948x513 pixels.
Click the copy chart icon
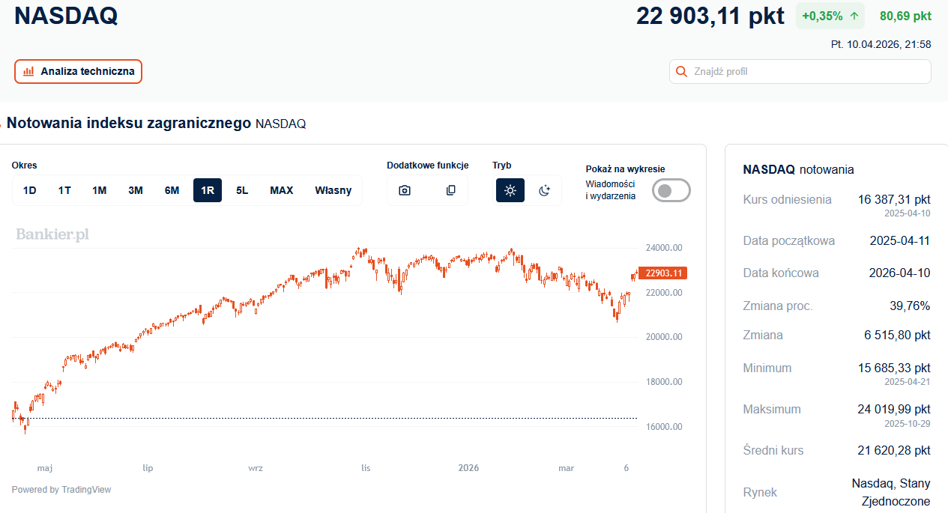(x=450, y=190)
